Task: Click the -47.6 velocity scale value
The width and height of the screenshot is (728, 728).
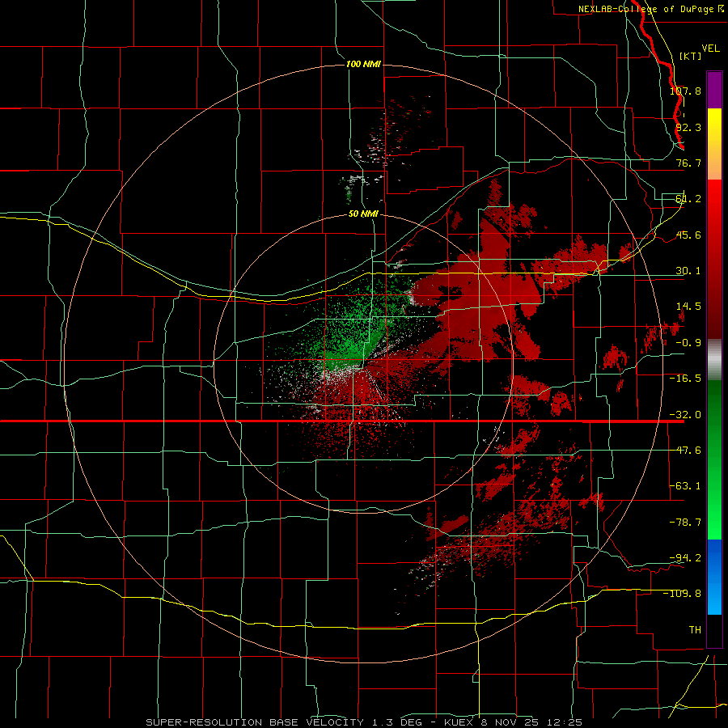Action: coord(685,451)
